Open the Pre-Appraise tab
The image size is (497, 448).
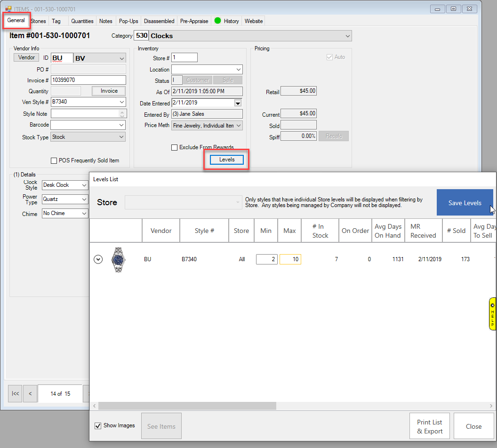click(194, 21)
